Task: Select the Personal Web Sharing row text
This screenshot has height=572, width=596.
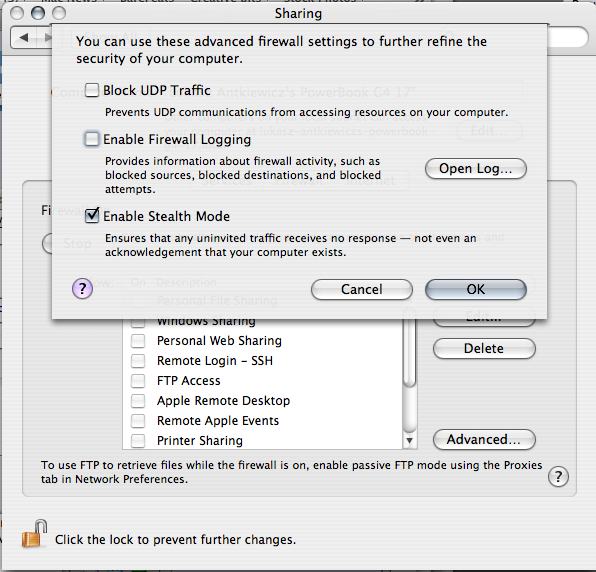Action: coord(219,341)
